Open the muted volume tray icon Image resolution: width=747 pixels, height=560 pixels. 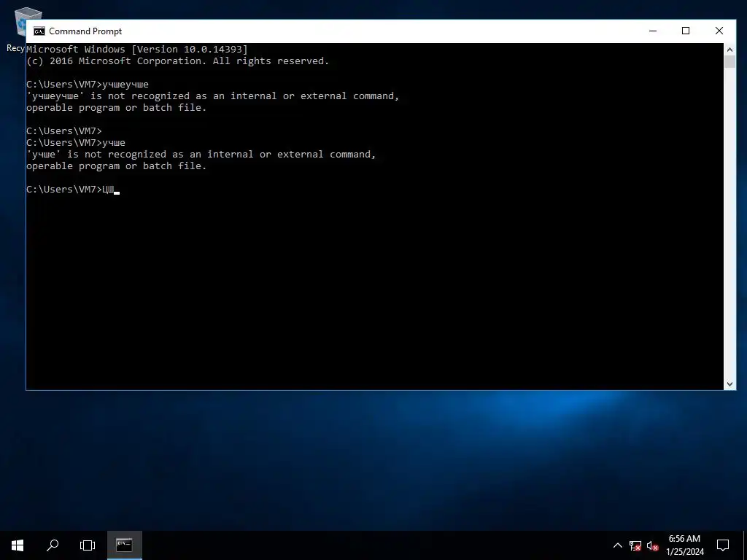point(652,545)
